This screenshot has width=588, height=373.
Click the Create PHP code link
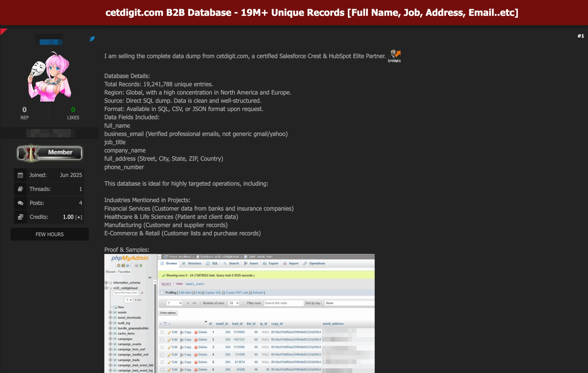(237, 293)
